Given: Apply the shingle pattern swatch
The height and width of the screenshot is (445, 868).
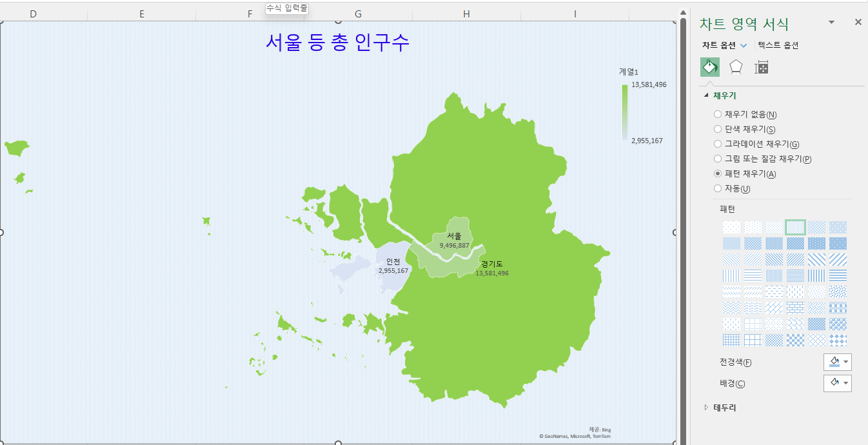Looking at the screenshot, I should [x=795, y=324].
